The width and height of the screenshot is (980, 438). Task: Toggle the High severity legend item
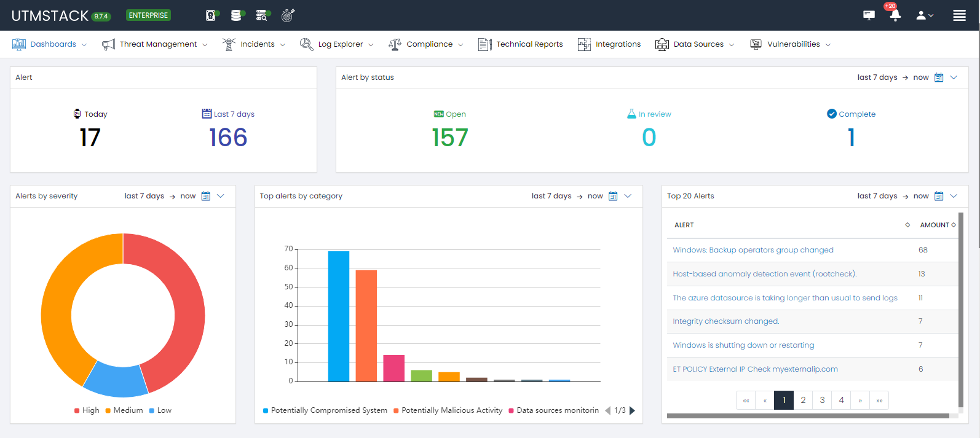(x=87, y=410)
